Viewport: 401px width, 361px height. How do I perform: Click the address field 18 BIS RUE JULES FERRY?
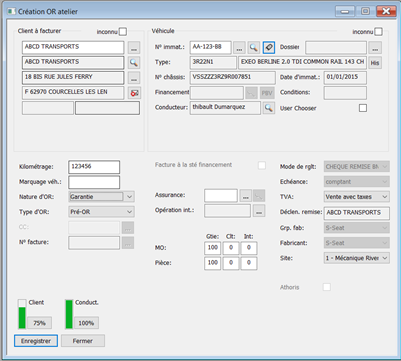[73, 78]
